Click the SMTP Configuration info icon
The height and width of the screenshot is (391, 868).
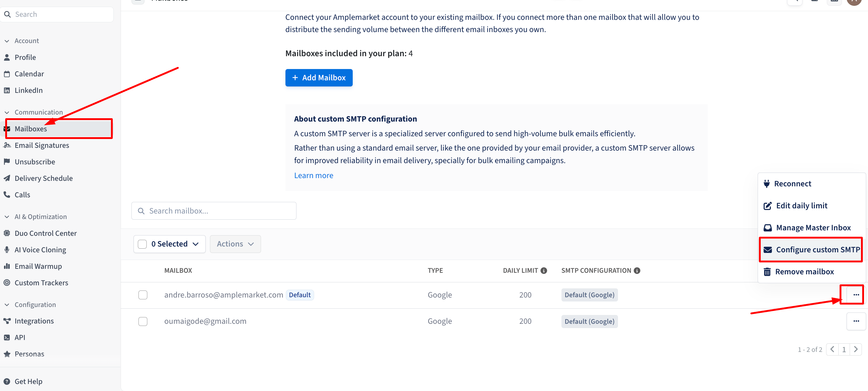637,270
